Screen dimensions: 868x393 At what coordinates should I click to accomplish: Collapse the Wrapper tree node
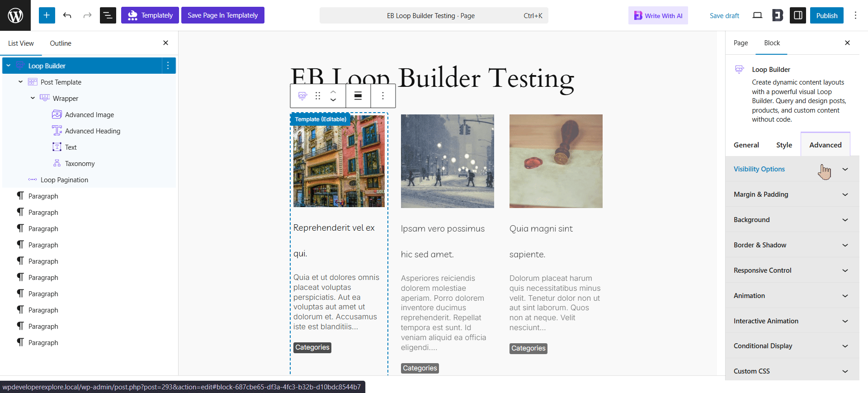pyautogui.click(x=33, y=98)
